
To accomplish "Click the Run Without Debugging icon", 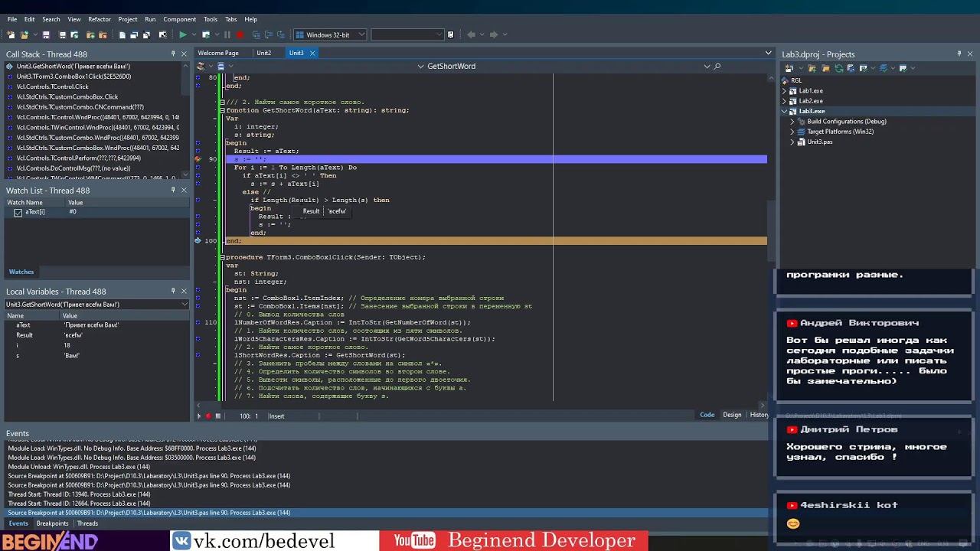I will (205, 34).
